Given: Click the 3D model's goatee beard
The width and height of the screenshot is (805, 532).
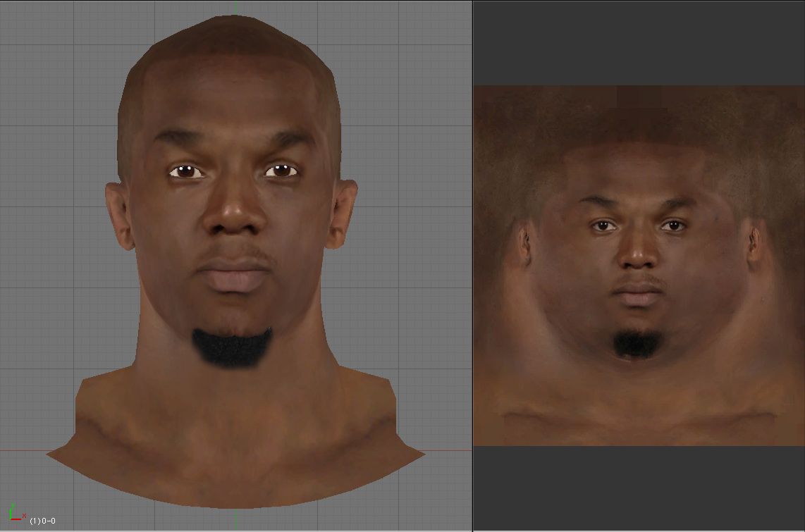Looking at the screenshot, I should pyautogui.click(x=232, y=347).
